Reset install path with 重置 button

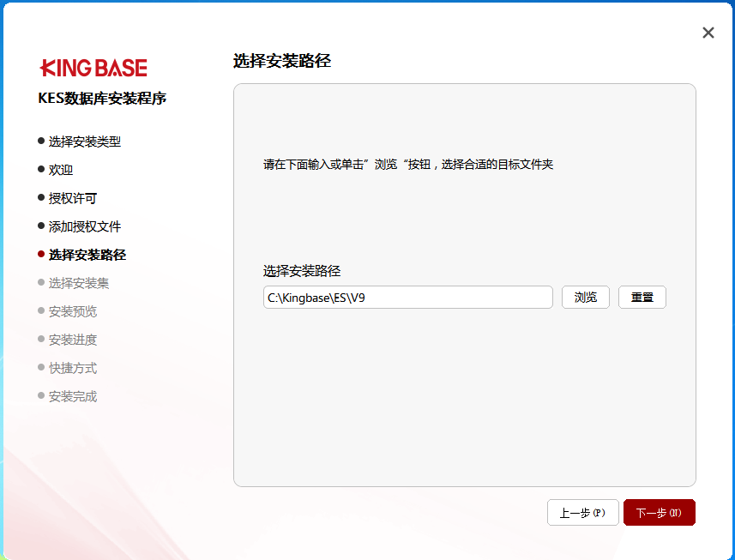642,297
